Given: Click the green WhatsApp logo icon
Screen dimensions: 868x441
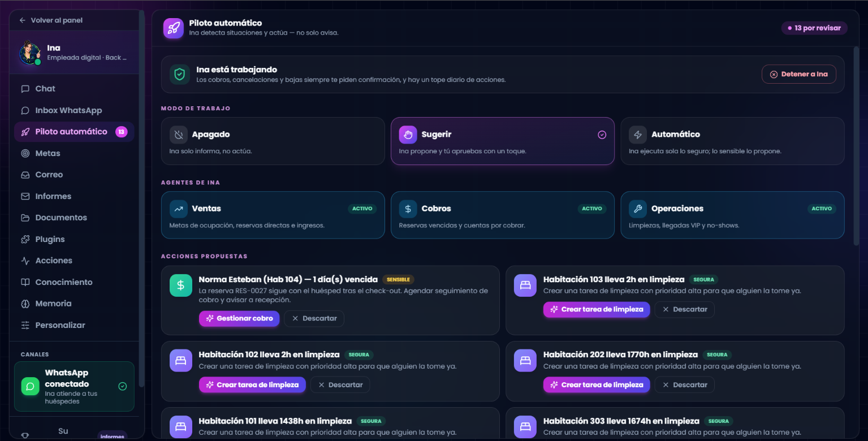Looking at the screenshot, I should 31,386.
